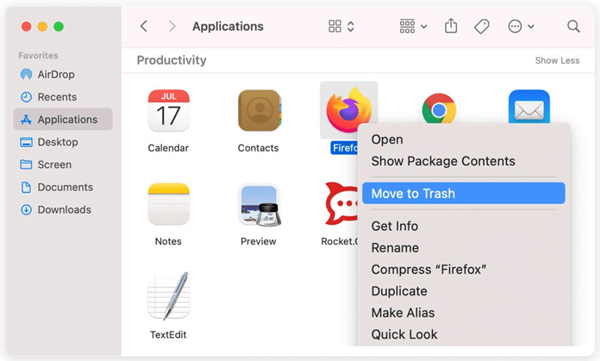This screenshot has width=600, height=361.
Task: Open view switcher up-down arrows
Action: (351, 26)
